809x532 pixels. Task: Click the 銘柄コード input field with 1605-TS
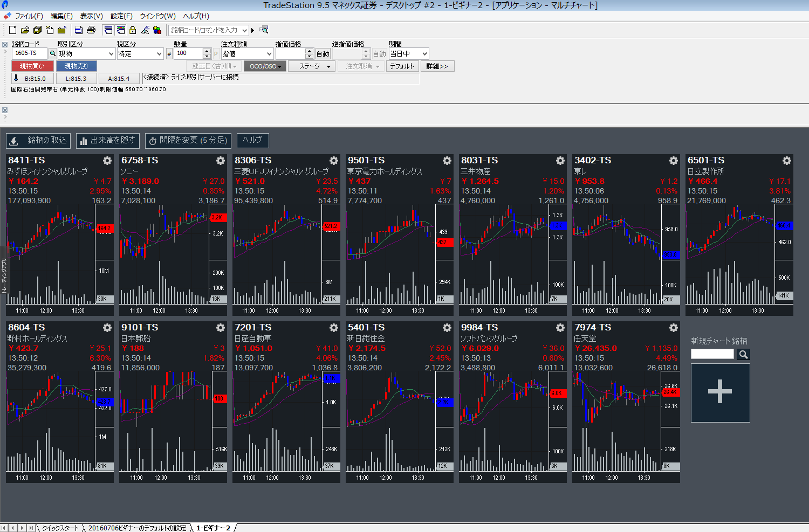(x=30, y=53)
